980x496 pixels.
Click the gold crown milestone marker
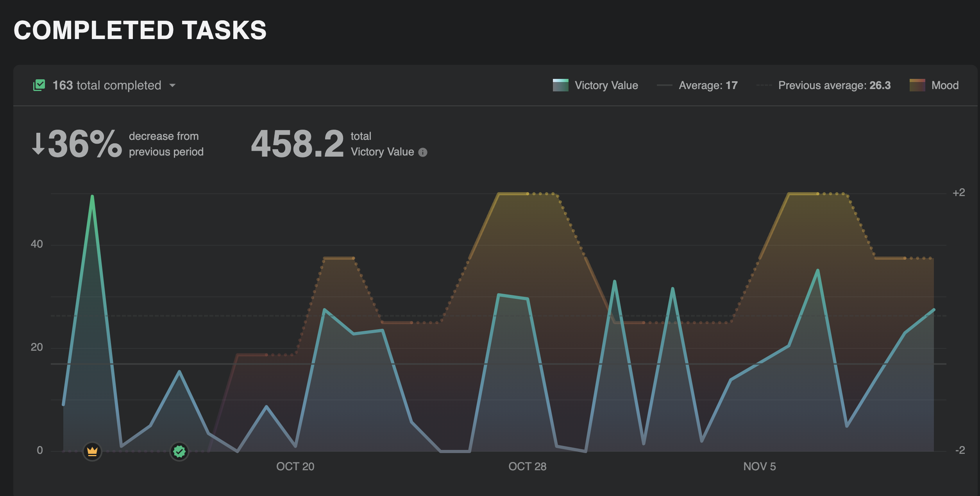92,451
